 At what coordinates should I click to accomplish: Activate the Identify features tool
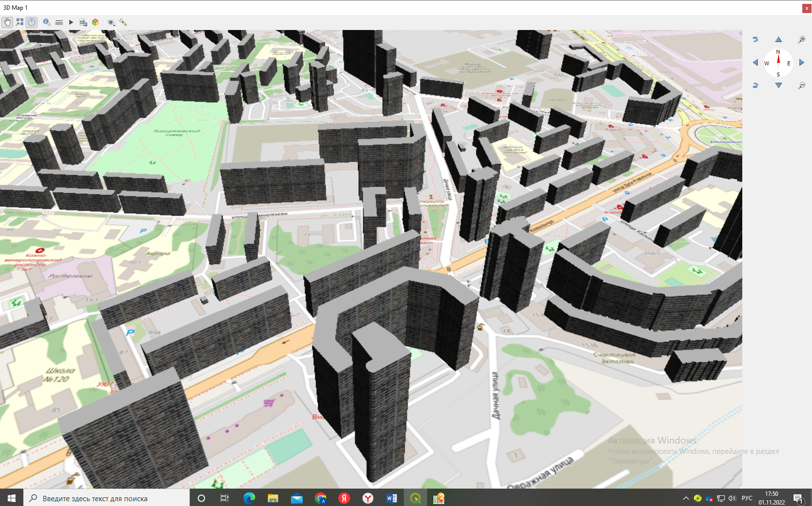pyautogui.click(x=46, y=22)
